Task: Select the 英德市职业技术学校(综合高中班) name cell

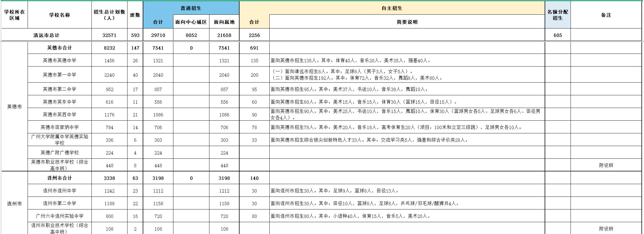Action: tap(60, 165)
